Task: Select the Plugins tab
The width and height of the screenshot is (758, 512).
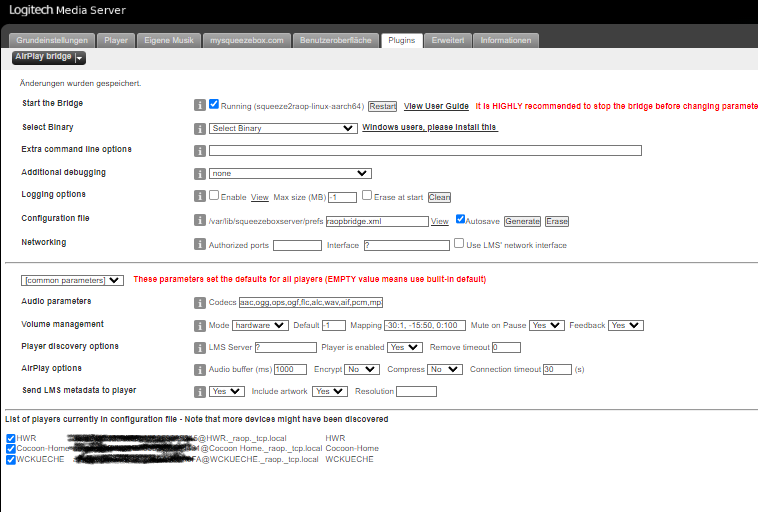Action: [402, 40]
